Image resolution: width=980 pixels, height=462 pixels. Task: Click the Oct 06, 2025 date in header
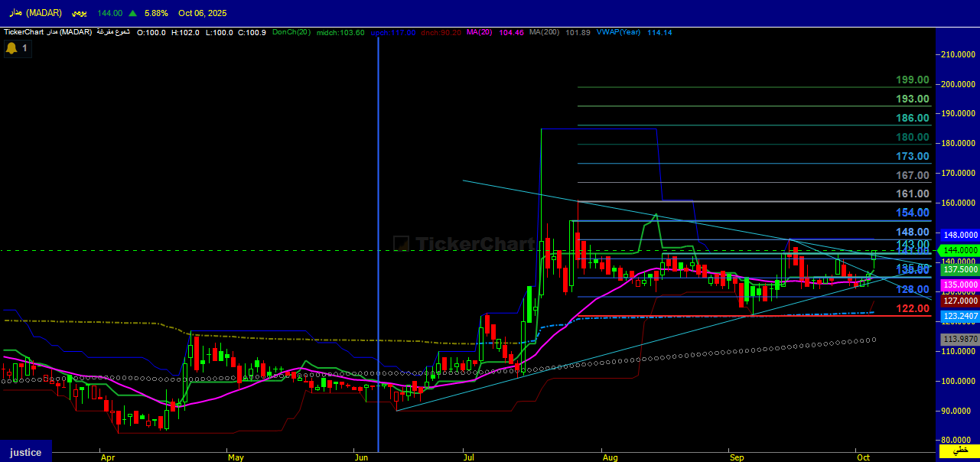pos(202,13)
